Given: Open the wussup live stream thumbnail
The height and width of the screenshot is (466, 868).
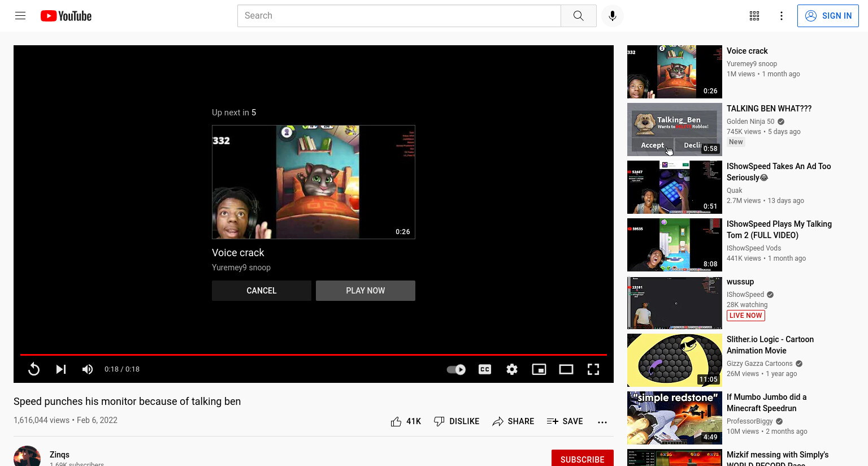Looking at the screenshot, I should [x=675, y=303].
